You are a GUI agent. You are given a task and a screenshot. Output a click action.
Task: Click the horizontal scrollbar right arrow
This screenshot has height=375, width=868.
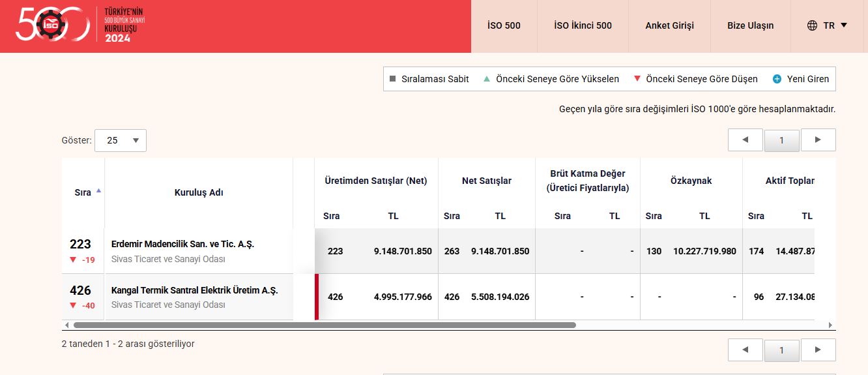(830, 325)
